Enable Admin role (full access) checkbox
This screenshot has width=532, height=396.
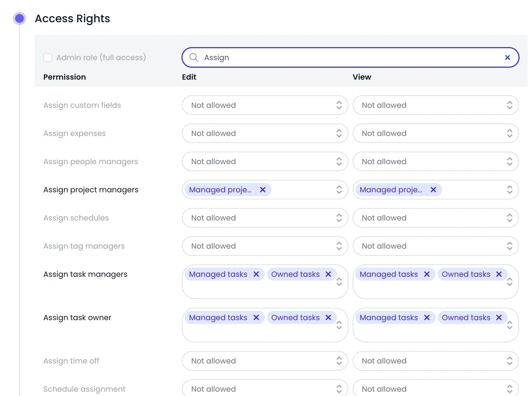[x=48, y=57]
